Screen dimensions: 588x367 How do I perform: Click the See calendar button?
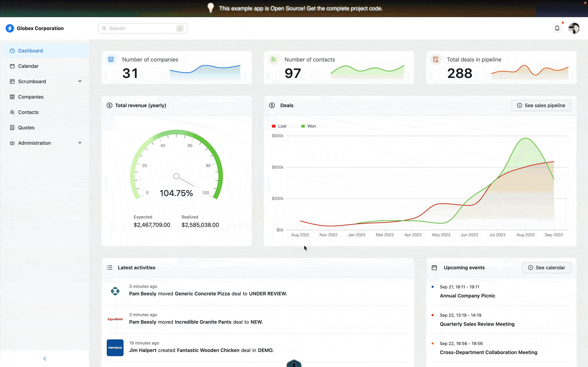click(x=547, y=268)
